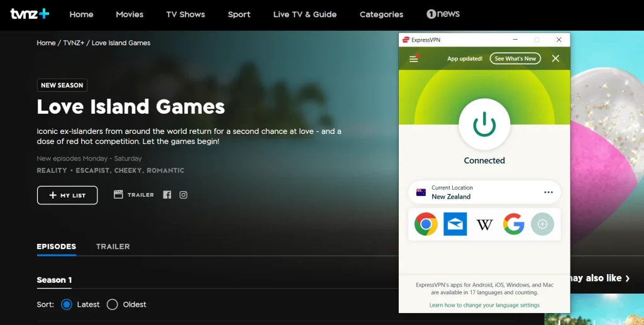Open the location options three-dot menu
Screen dimensions: 644x325
[548, 192]
